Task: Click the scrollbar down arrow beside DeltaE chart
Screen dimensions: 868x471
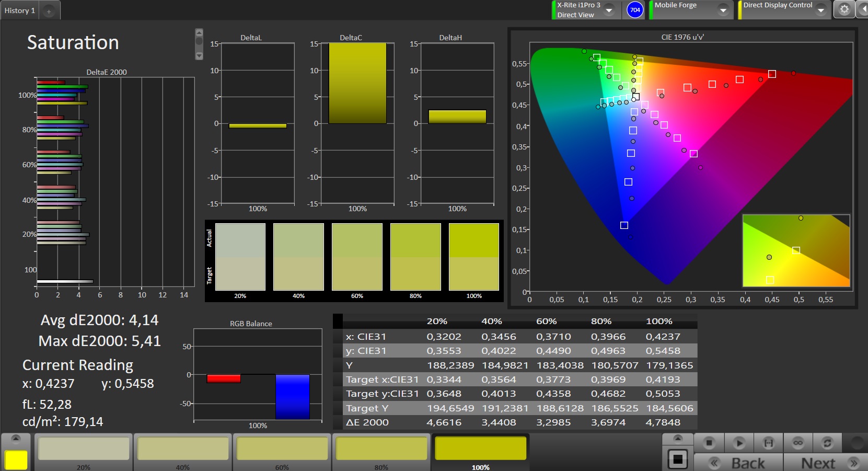Action: 199,55
